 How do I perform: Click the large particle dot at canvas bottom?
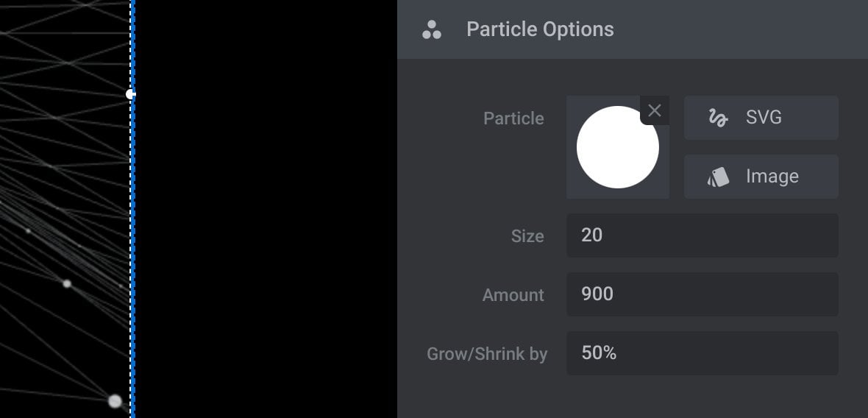[115, 401]
